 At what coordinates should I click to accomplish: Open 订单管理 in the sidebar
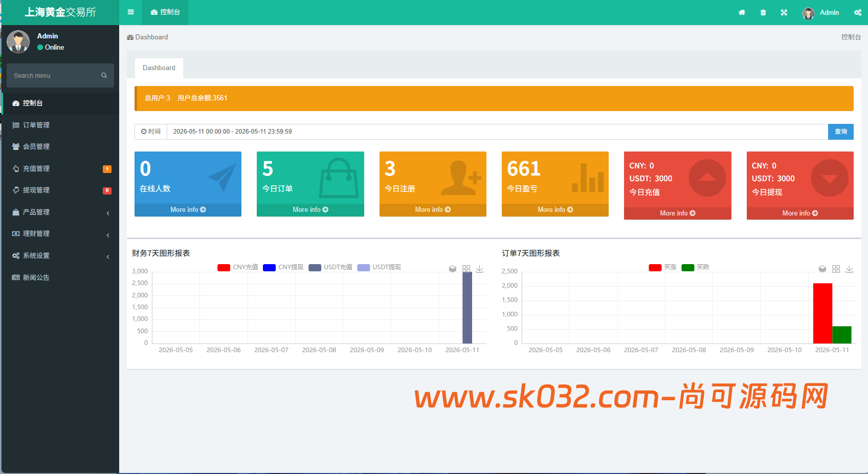(x=60, y=125)
